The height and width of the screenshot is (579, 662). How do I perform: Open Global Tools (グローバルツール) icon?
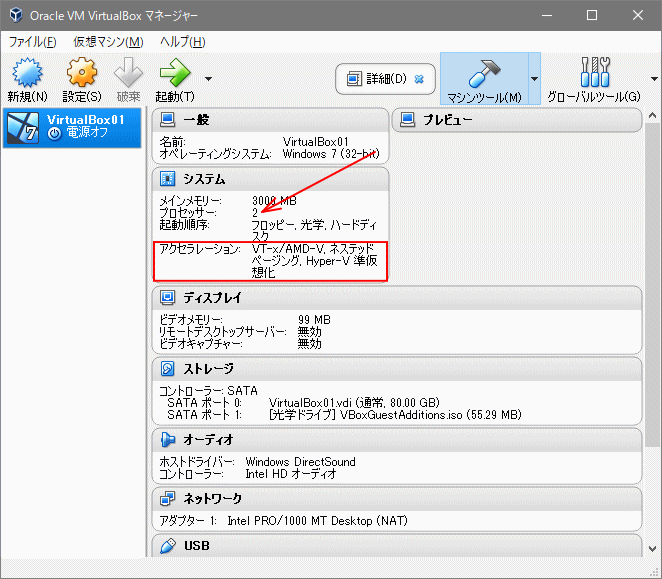pyautogui.click(x=594, y=72)
